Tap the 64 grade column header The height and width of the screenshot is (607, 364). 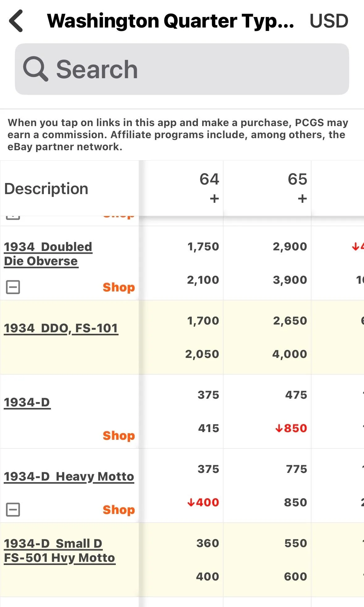coord(209,179)
